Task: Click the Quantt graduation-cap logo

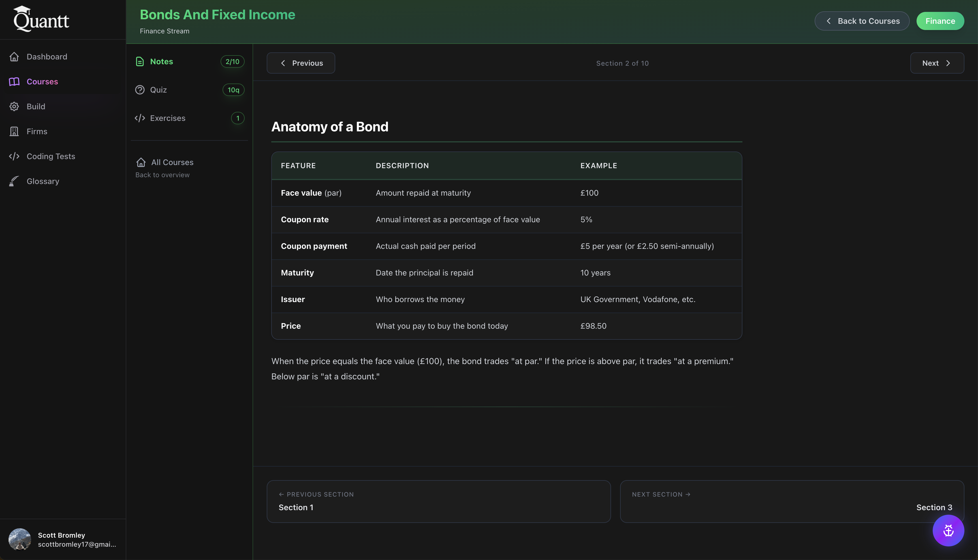Action: tap(41, 18)
